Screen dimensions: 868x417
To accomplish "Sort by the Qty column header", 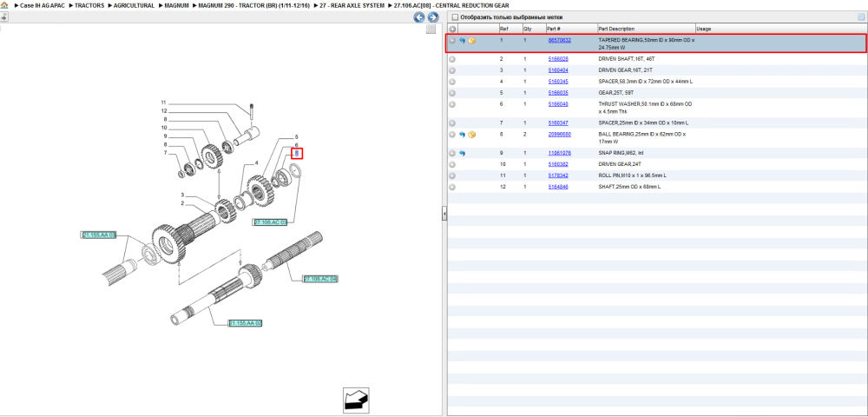I will (534, 29).
